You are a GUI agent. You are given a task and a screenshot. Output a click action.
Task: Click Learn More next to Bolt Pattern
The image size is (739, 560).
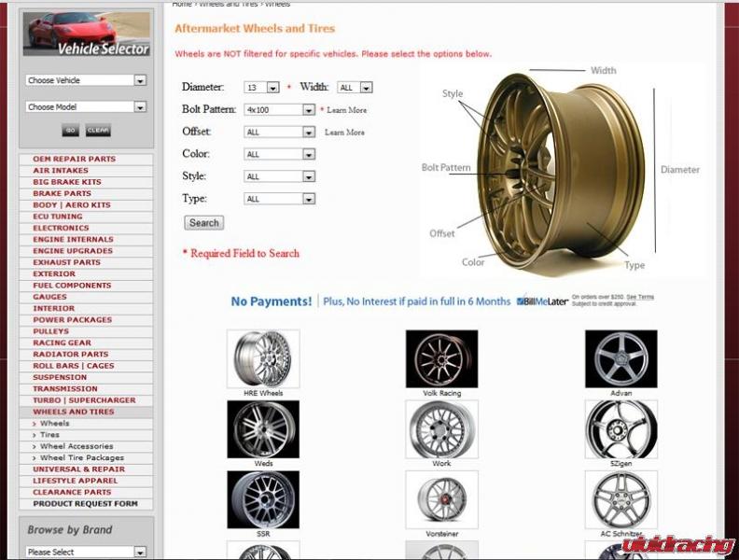pyautogui.click(x=346, y=110)
